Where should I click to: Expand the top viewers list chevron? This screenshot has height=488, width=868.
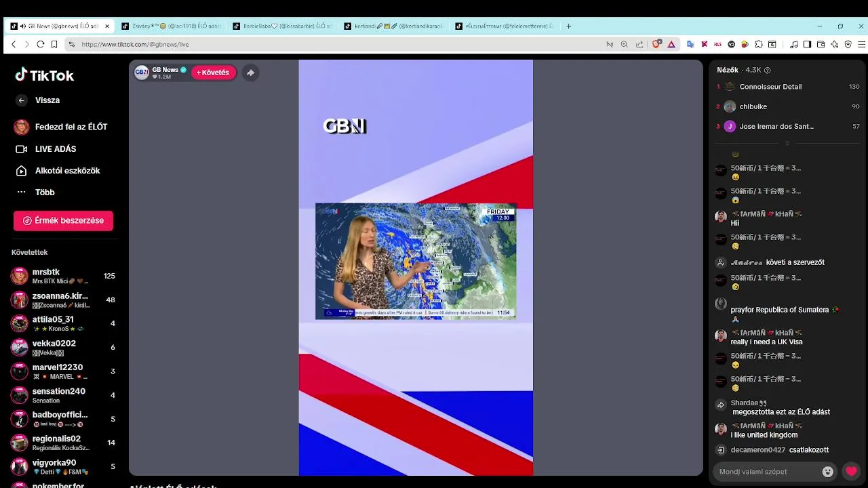click(x=787, y=143)
